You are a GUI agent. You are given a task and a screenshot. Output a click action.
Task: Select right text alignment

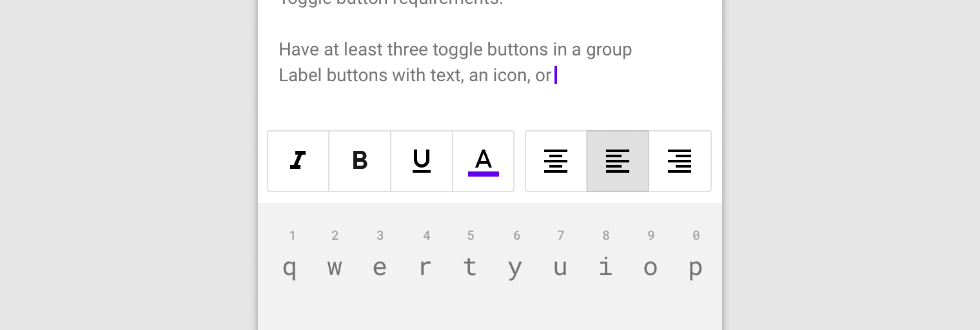tap(680, 161)
